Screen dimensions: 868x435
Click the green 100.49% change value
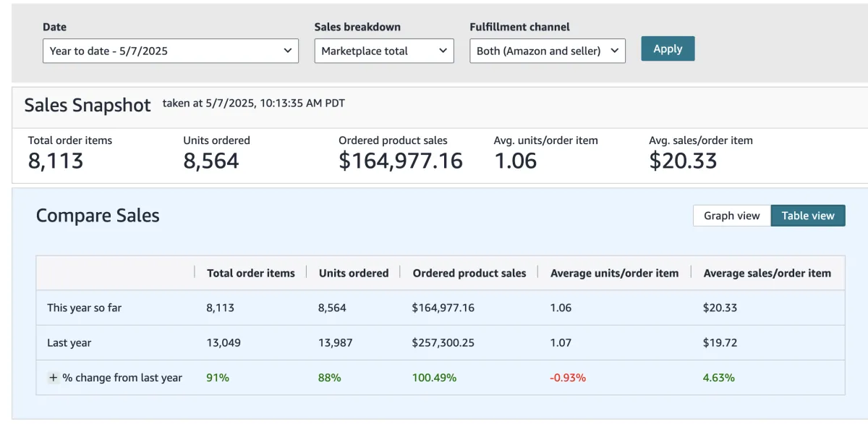(434, 378)
